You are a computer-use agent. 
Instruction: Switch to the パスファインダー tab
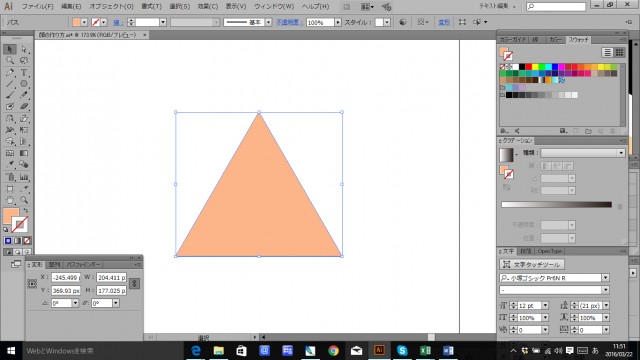83,264
